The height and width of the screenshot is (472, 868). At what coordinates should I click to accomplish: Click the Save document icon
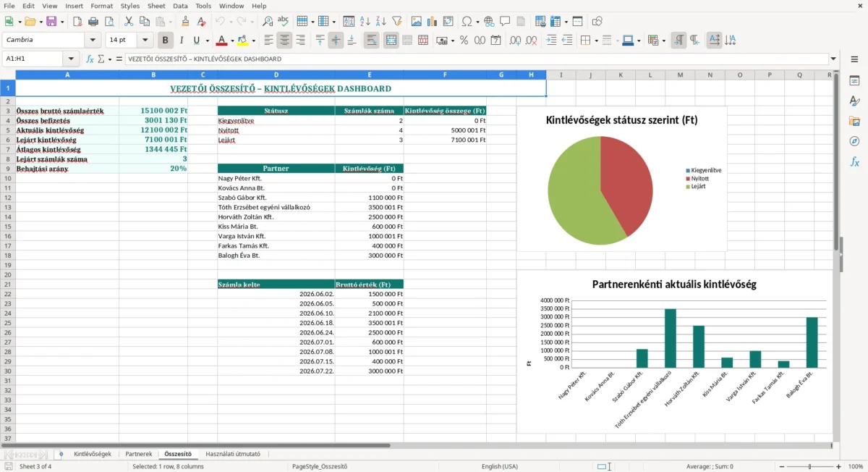pos(51,21)
